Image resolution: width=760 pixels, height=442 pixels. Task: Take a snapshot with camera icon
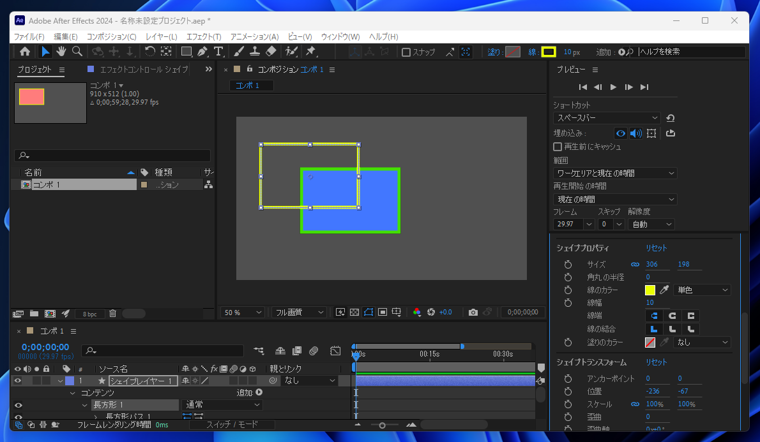(x=473, y=313)
